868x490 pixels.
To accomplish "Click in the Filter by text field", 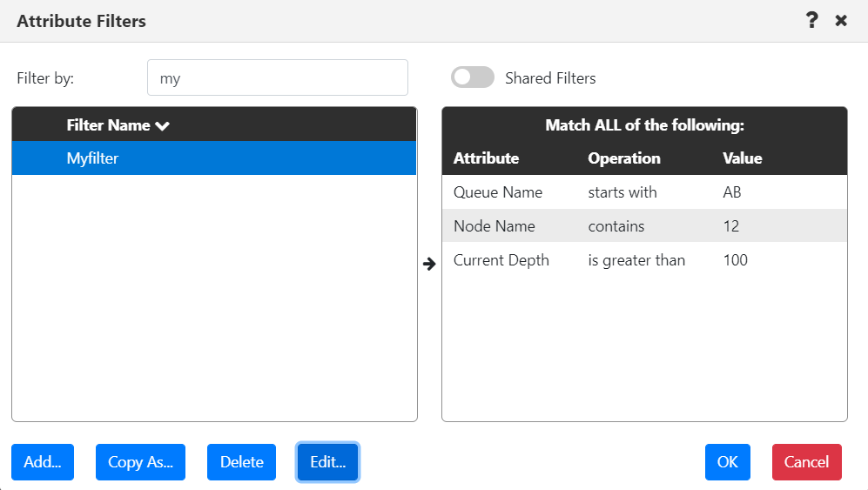I will coord(278,77).
